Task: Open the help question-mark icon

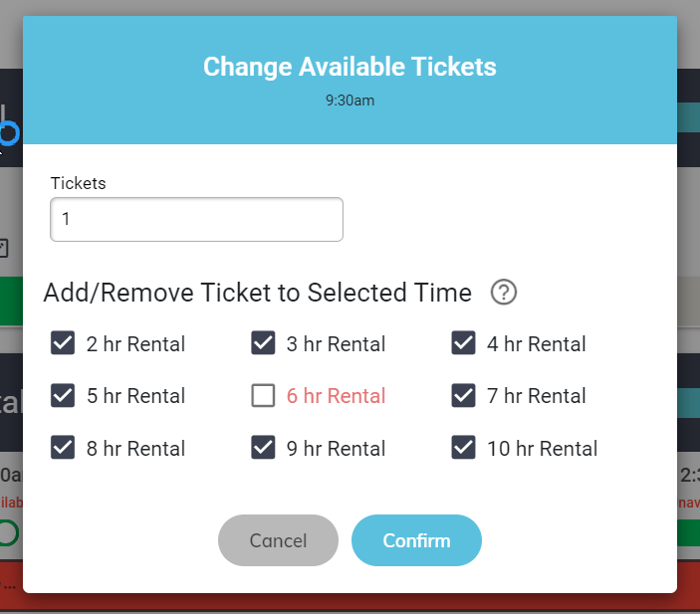Action: click(x=504, y=293)
